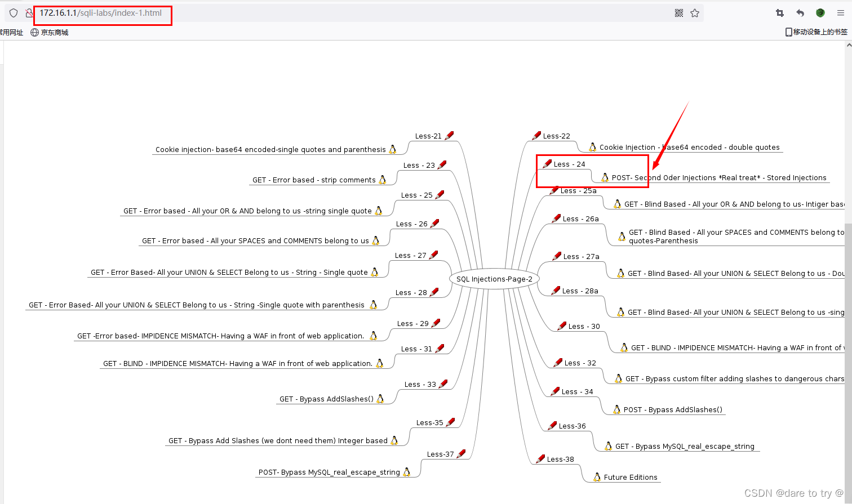Click the shield tracking protection icon
This screenshot has height=504, width=852.
coord(14,13)
